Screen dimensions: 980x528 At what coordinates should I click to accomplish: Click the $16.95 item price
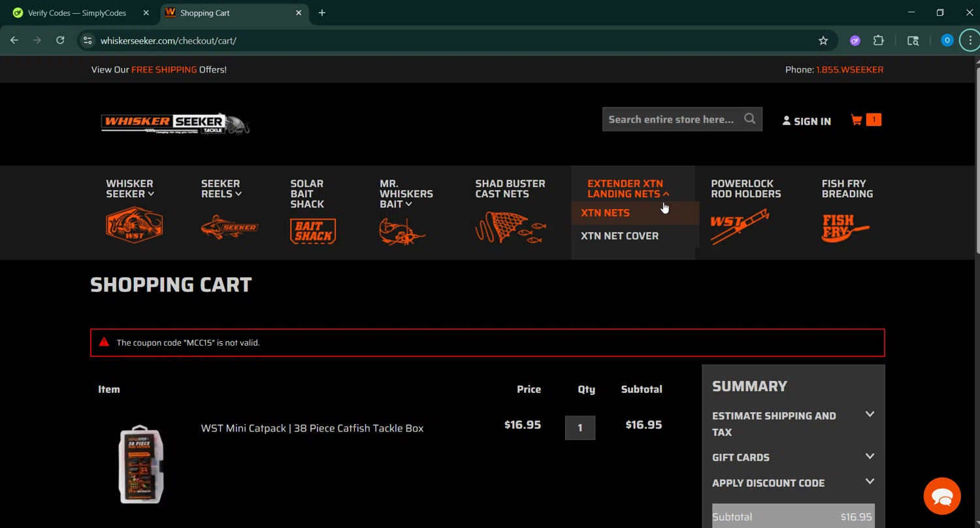click(523, 425)
